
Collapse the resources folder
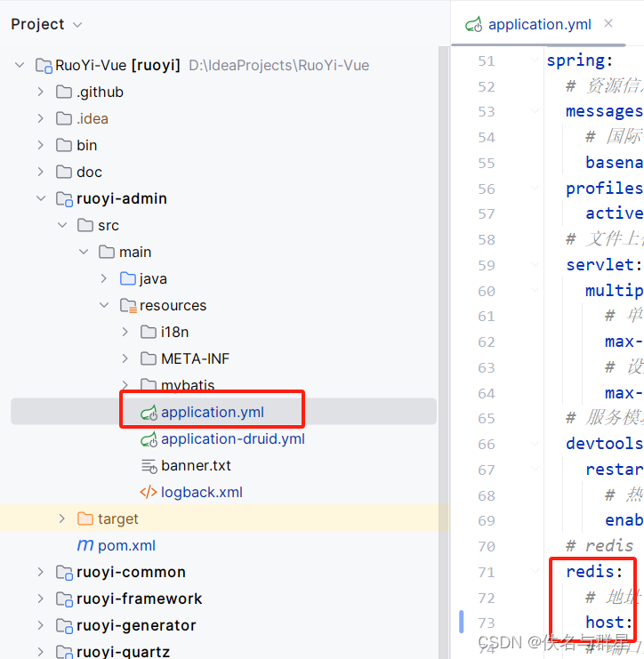104,305
